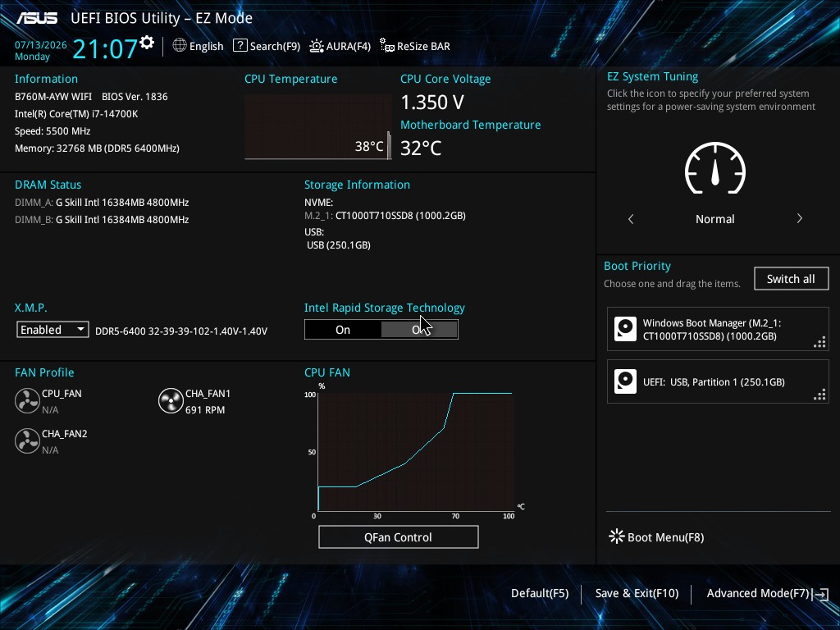The width and height of the screenshot is (840, 630).
Task: Open the X.M.P. Enabled dropdown
Action: (x=52, y=330)
